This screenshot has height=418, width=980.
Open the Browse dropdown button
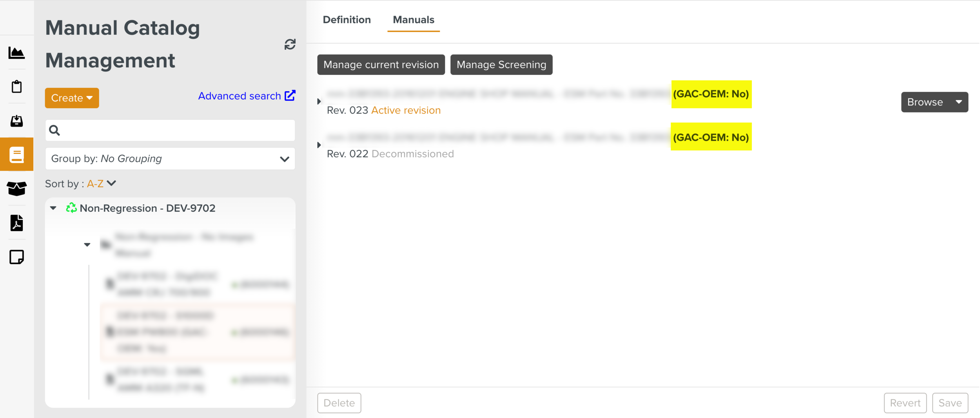click(934, 102)
